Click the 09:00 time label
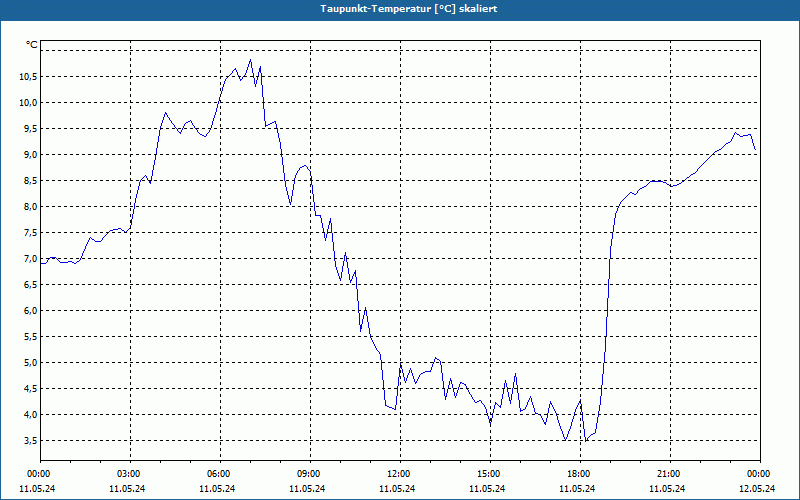 click(x=310, y=474)
